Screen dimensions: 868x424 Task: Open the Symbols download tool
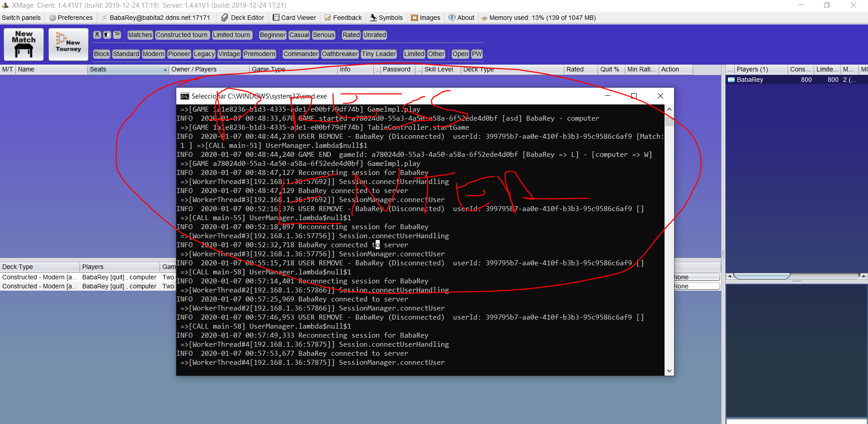point(386,18)
